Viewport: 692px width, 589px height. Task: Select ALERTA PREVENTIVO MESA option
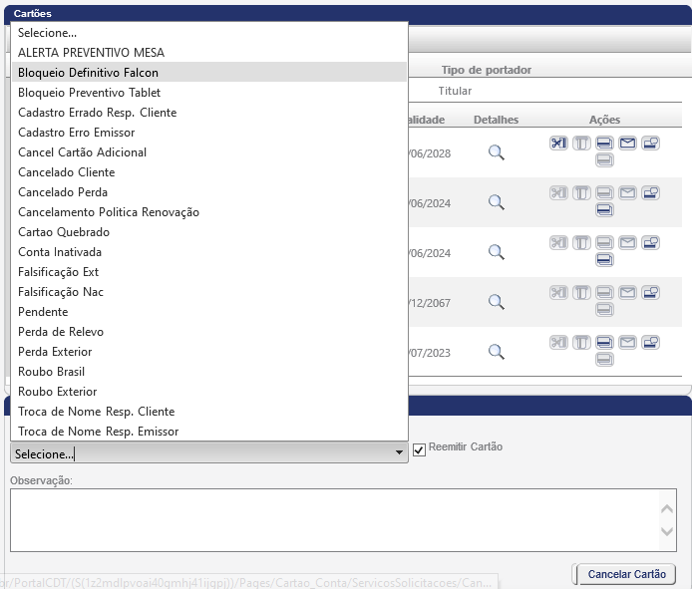pos(91,52)
